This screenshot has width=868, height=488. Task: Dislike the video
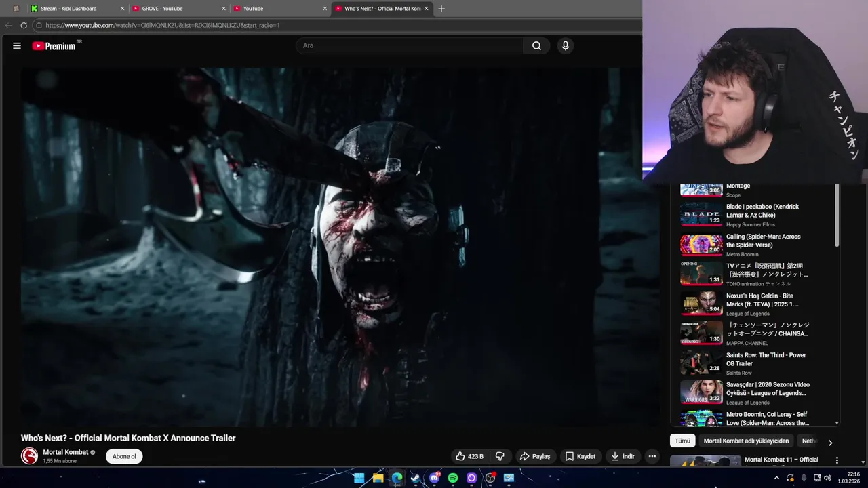[x=500, y=456]
